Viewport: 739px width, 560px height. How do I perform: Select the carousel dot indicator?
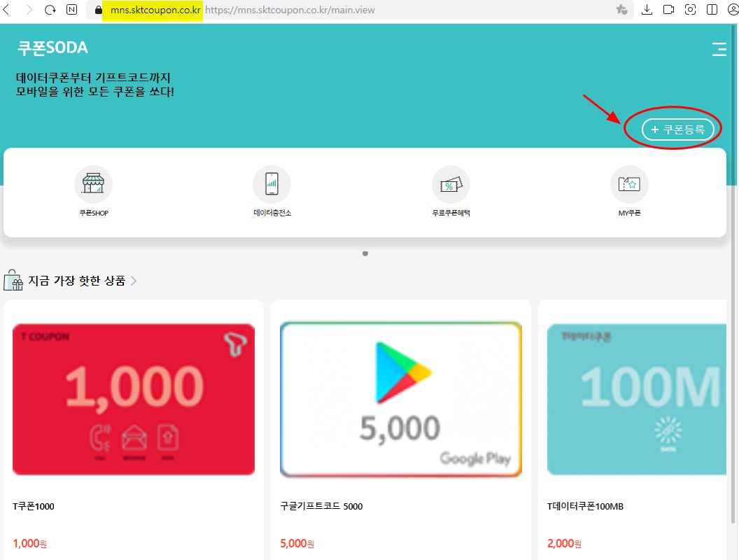pos(365,253)
